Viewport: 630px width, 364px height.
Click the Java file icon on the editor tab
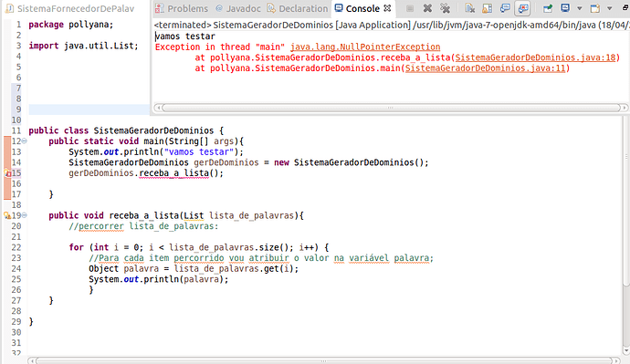9,8
